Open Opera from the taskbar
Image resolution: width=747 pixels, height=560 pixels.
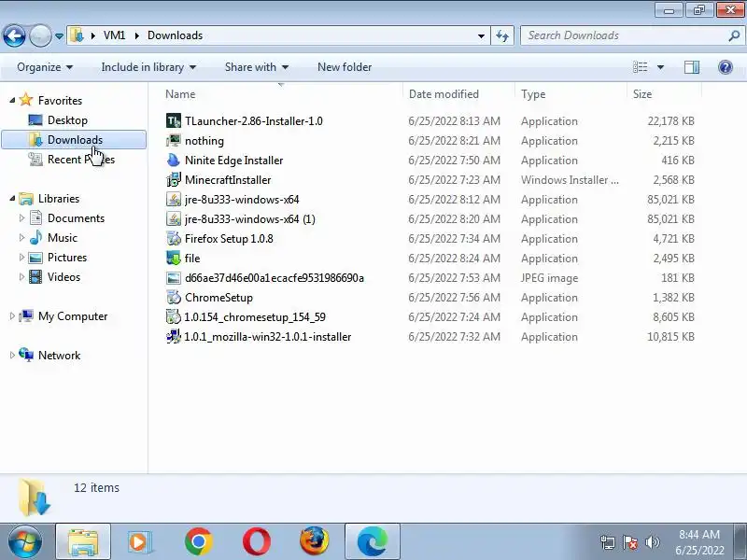(x=256, y=541)
